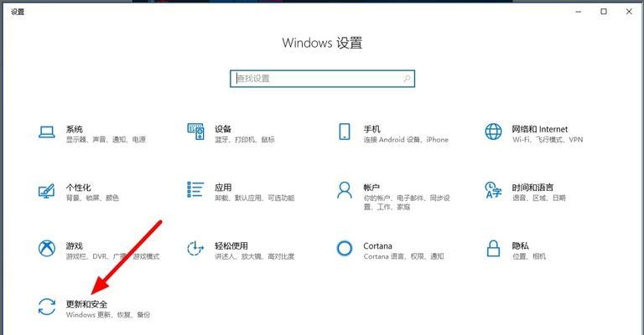Click 背景、锁屏、颜色 description
The width and height of the screenshot is (644, 335).
(92, 198)
